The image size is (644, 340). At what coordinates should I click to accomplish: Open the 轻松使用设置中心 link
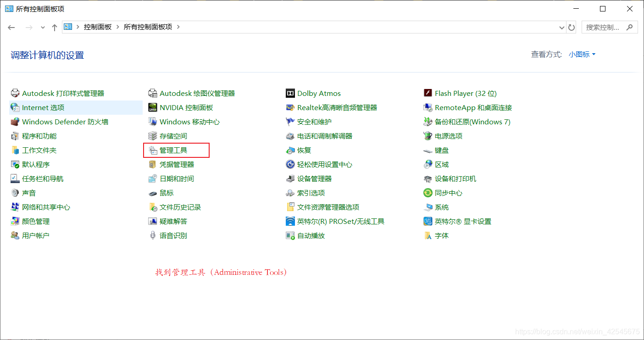[325, 165]
